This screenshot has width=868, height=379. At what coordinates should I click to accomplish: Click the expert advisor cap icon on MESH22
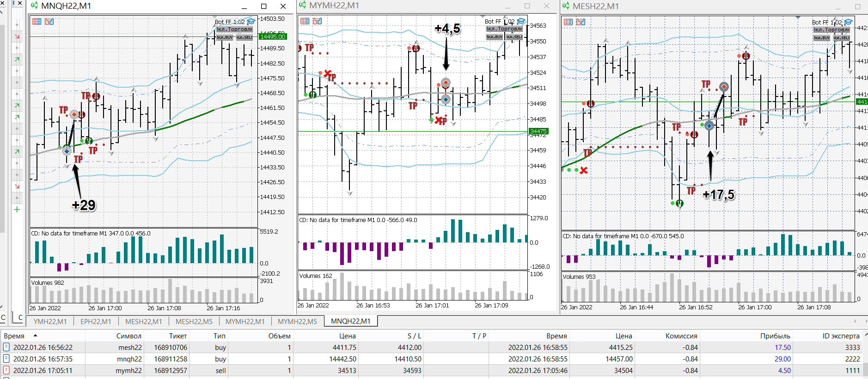click(848, 22)
